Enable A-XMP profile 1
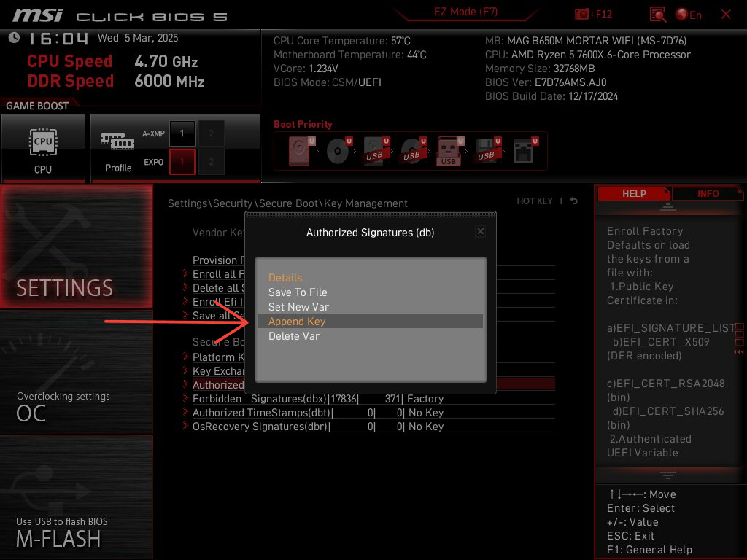This screenshot has width=747, height=560. (182, 133)
